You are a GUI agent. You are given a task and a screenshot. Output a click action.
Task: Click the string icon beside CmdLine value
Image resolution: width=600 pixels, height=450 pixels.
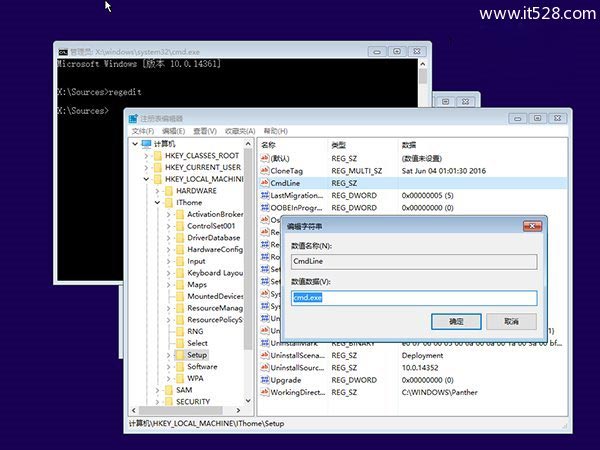(264, 183)
